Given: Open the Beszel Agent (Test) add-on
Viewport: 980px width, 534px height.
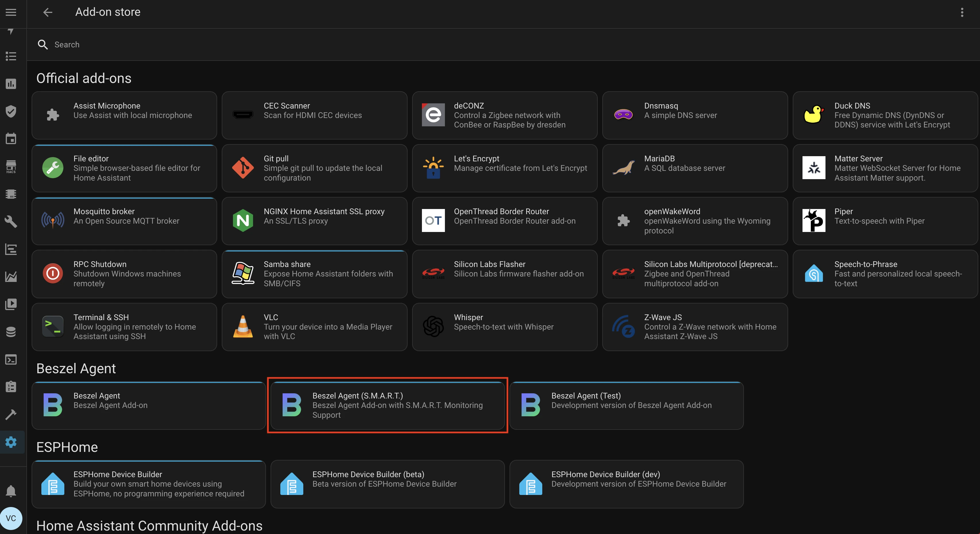Looking at the screenshot, I should click(x=626, y=405).
